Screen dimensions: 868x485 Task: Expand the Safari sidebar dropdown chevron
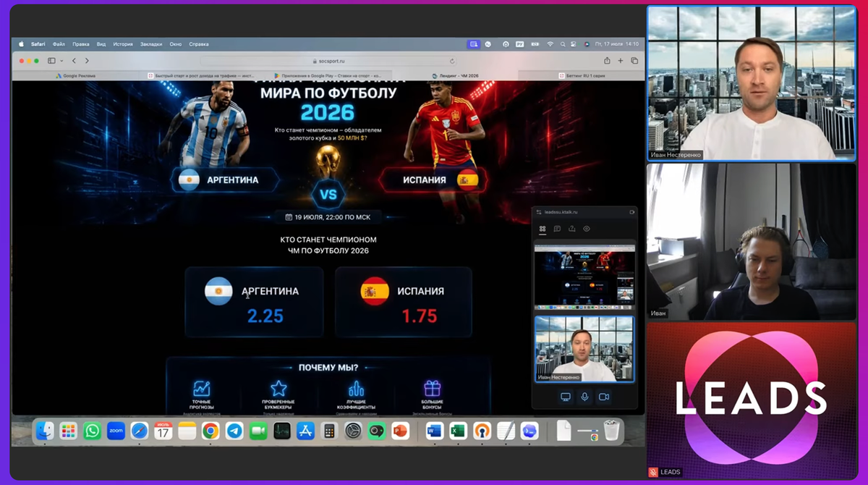[61, 61]
